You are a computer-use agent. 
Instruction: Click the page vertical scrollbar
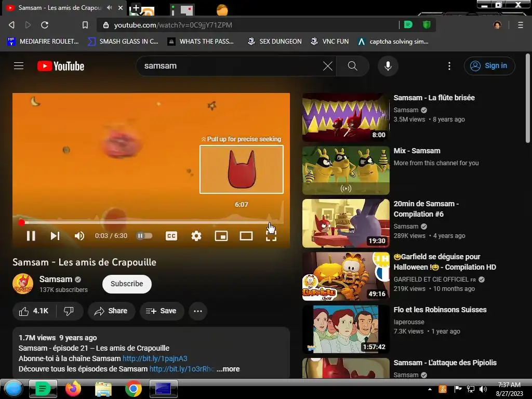[x=528, y=98]
